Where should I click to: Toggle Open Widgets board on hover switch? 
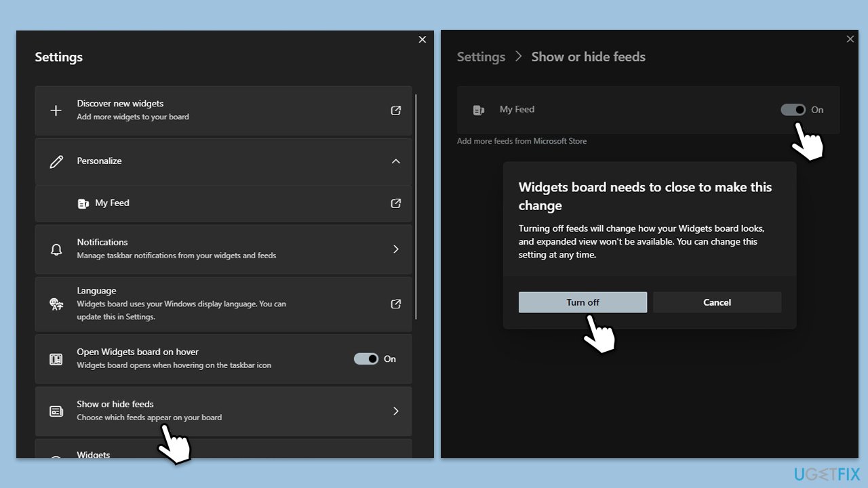coord(366,359)
